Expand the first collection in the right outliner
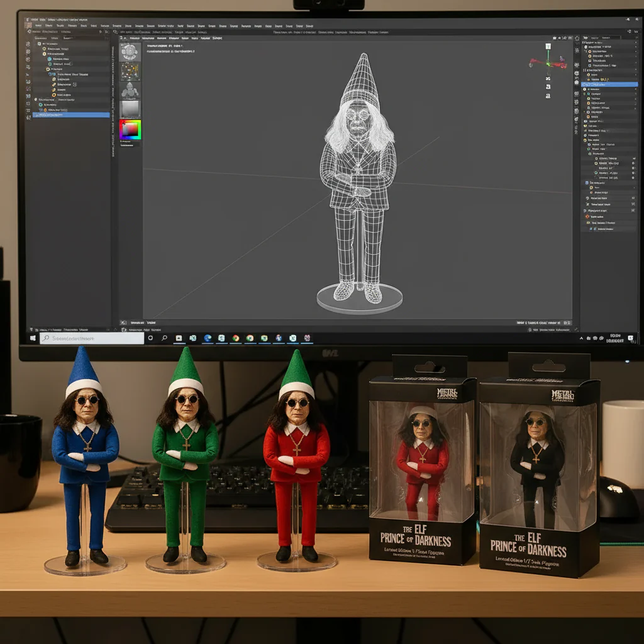This screenshot has height=644, width=644. tap(586, 47)
